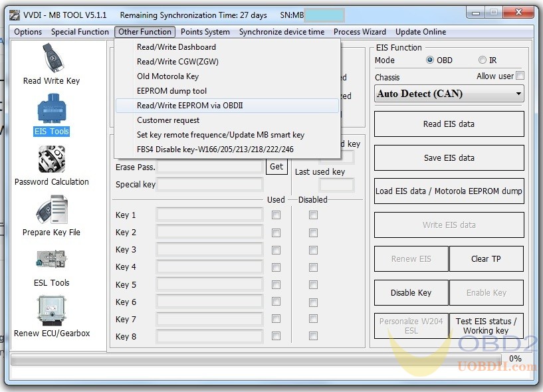Tick the Key 1 Used checkbox
This screenshot has width=543, height=392.
(276, 215)
